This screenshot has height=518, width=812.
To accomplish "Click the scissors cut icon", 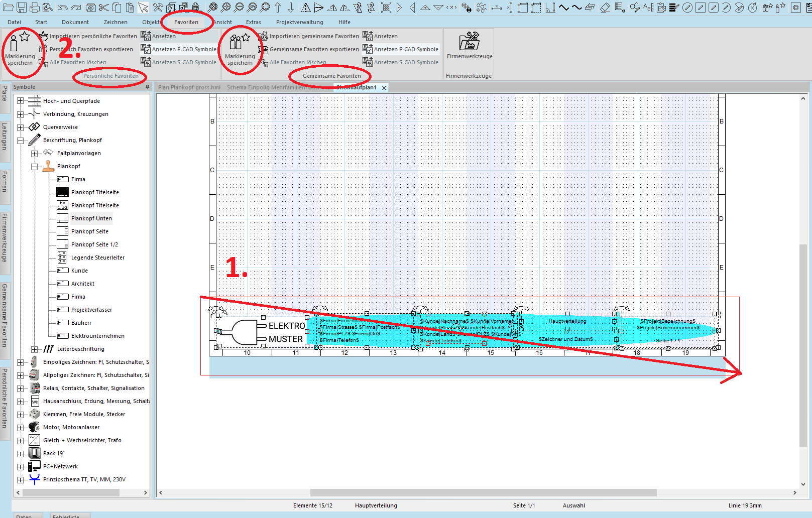I will (x=103, y=8).
